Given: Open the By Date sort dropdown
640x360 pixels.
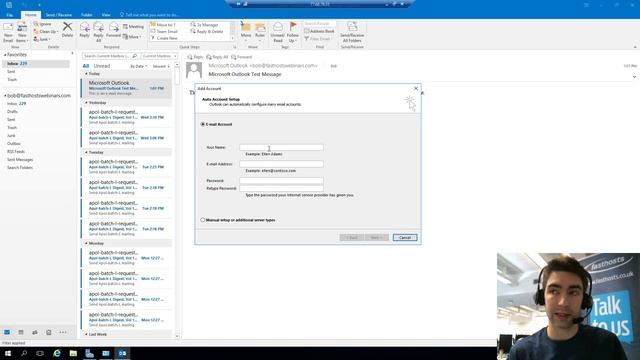Looking at the screenshot, I should point(139,66).
